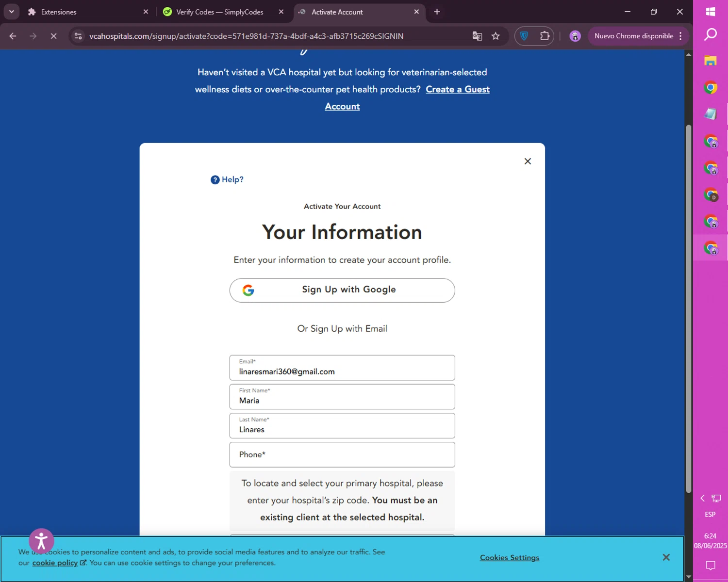
Task: Open Cookies Settings link
Action: [x=509, y=558]
